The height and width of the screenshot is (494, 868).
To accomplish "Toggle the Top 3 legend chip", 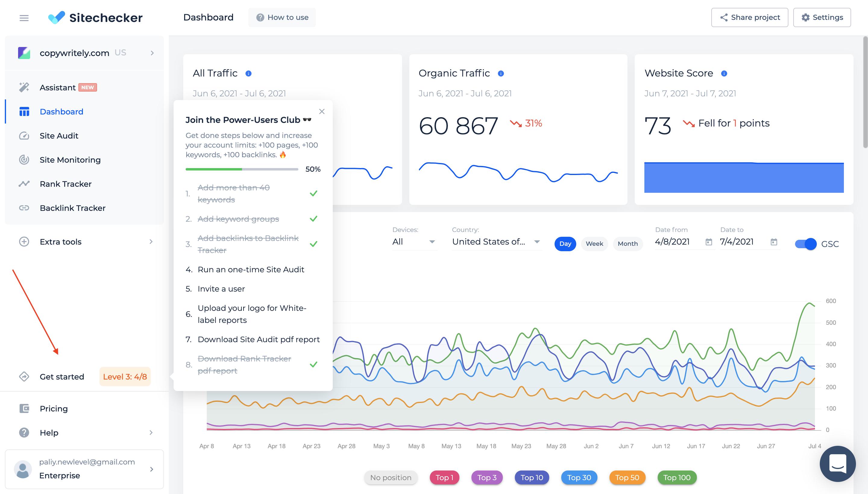I will coord(487,477).
